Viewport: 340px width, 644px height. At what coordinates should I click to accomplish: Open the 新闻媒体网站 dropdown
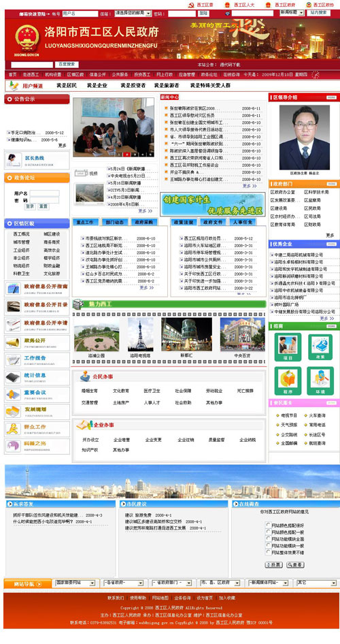(268, 583)
